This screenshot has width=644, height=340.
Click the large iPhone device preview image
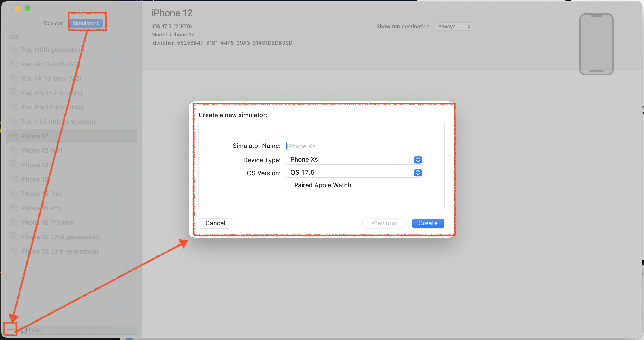pos(596,44)
